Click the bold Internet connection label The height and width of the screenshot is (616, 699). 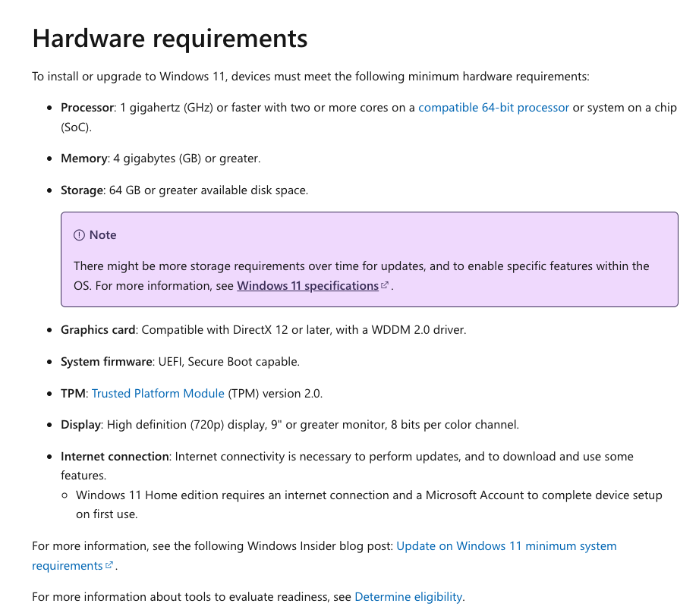coord(115,457)
